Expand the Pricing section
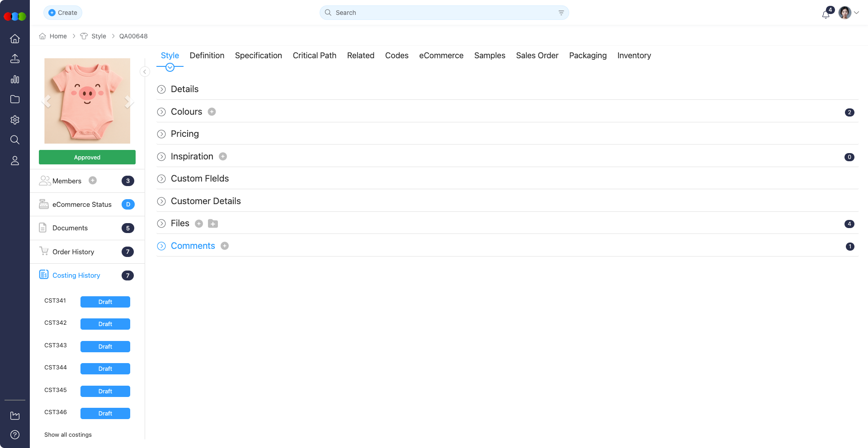The width and height of the screenshot is (868, 448). coord(161,134)
